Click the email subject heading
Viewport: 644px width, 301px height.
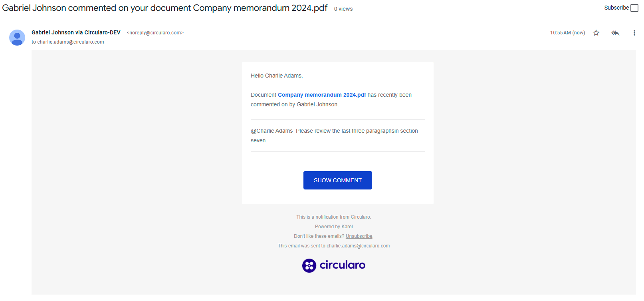[164, 8]
